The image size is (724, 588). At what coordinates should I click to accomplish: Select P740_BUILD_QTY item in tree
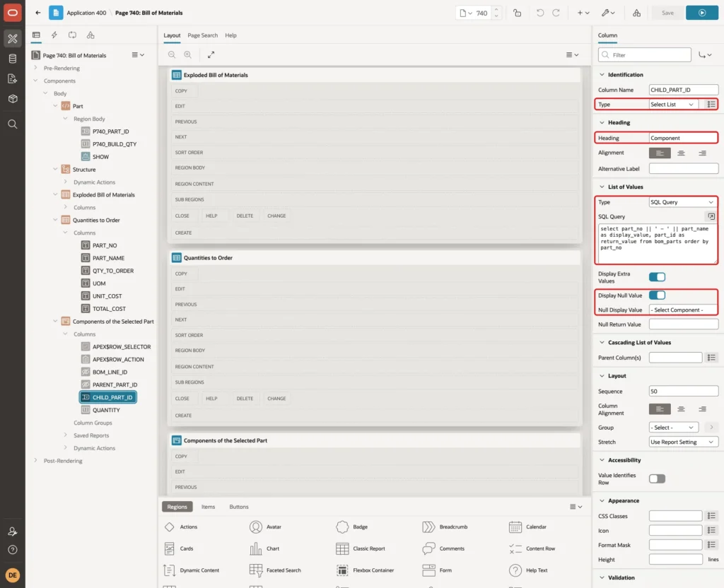[115, 144]
